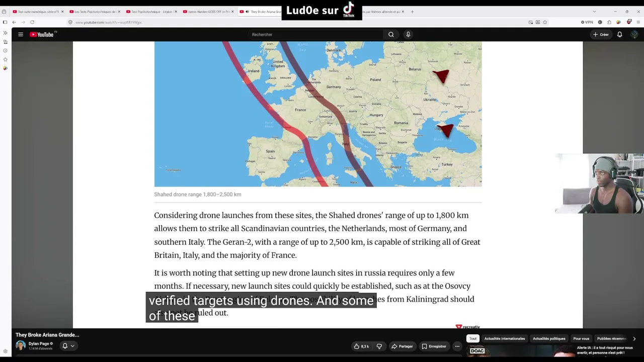Image resolution: width=644 pixels, height=362 pixels.
Task: Toggle the VPN in the toolbar
Action: click(x=587, y=22)
